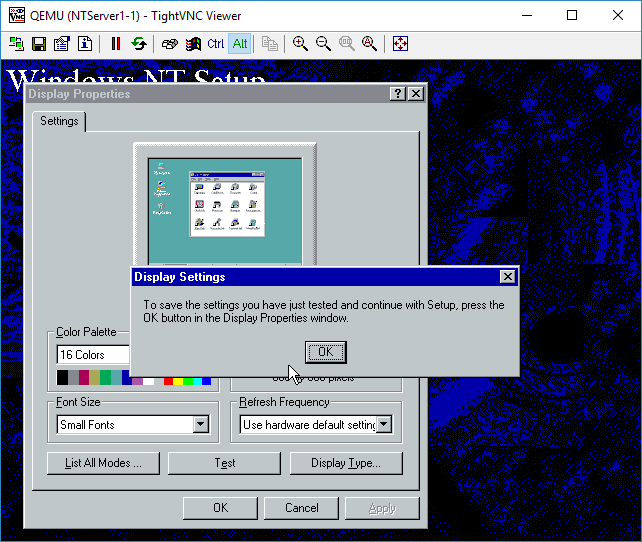Expand the Font Size dropdown arrow

click(200, 425)
